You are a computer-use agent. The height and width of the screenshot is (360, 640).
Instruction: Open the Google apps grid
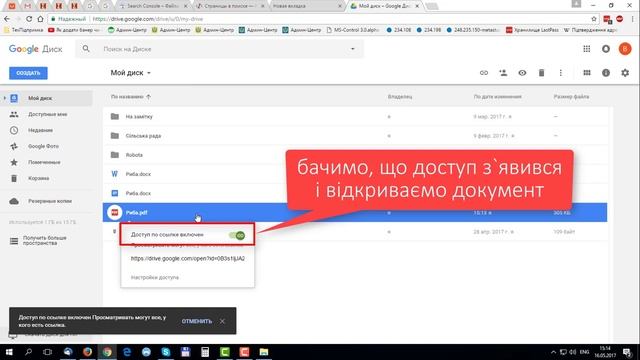(587, 49)
